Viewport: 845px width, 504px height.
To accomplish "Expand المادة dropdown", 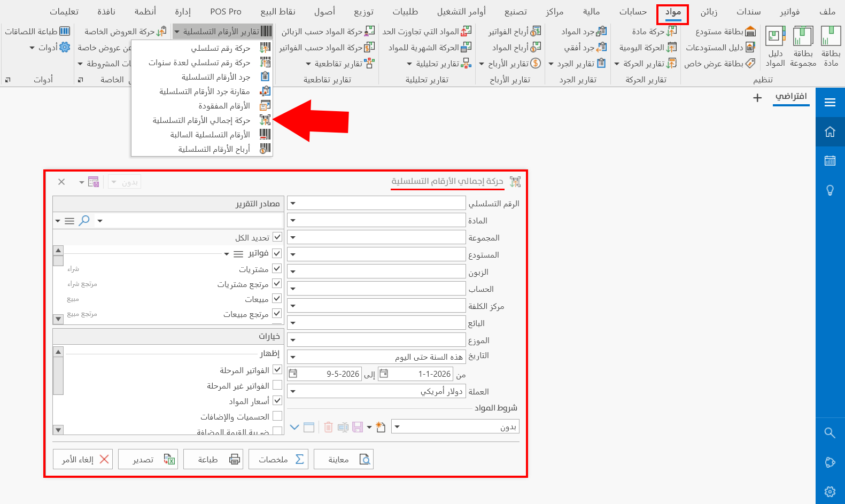I will click(293, 220).
